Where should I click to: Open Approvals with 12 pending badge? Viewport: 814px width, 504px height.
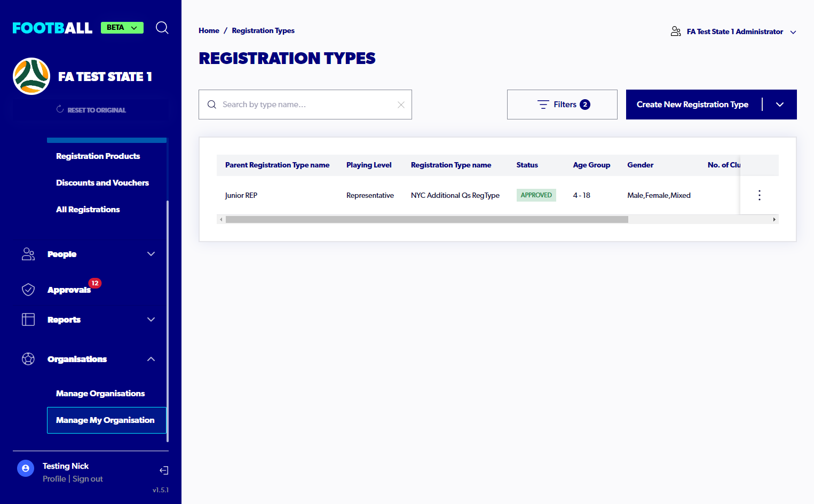[x=69, y=290]
